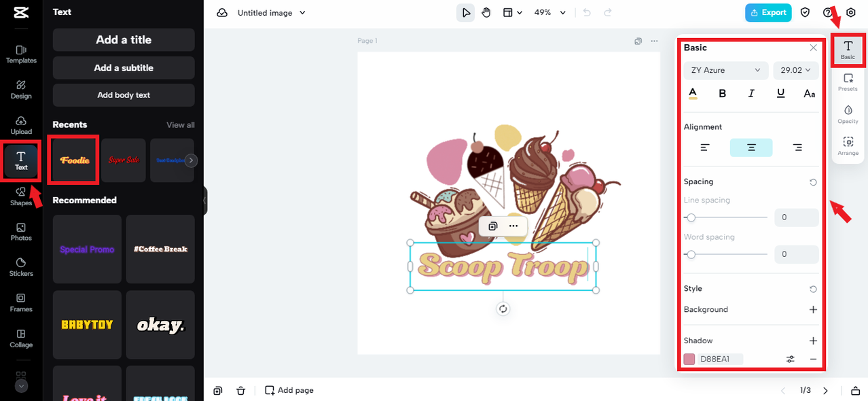Export the design
Screen dimensions: 868x401
pyautogui.click(x=768, y=12)
